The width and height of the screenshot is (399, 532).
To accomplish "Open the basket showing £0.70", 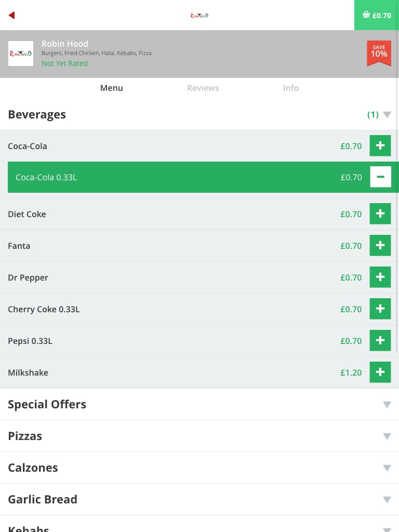I will [377, 15].
